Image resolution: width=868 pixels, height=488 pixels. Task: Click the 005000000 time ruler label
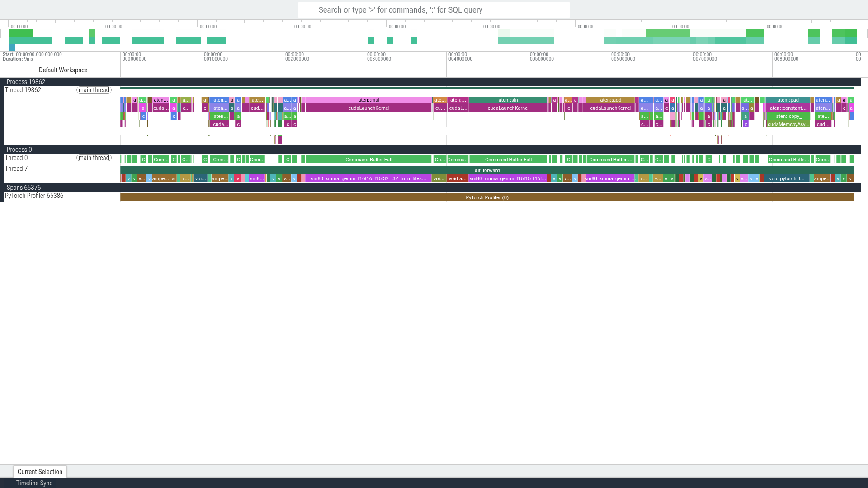coord(542,59)
